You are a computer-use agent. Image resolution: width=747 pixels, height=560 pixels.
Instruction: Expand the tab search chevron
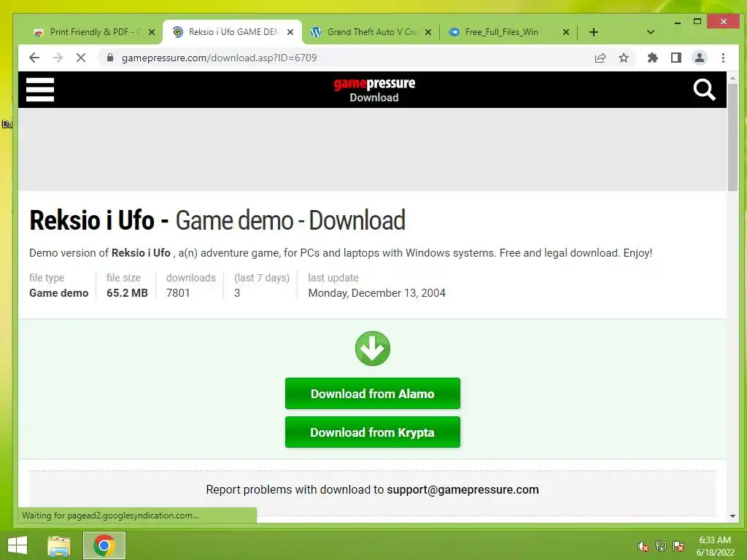pos(650,32)
